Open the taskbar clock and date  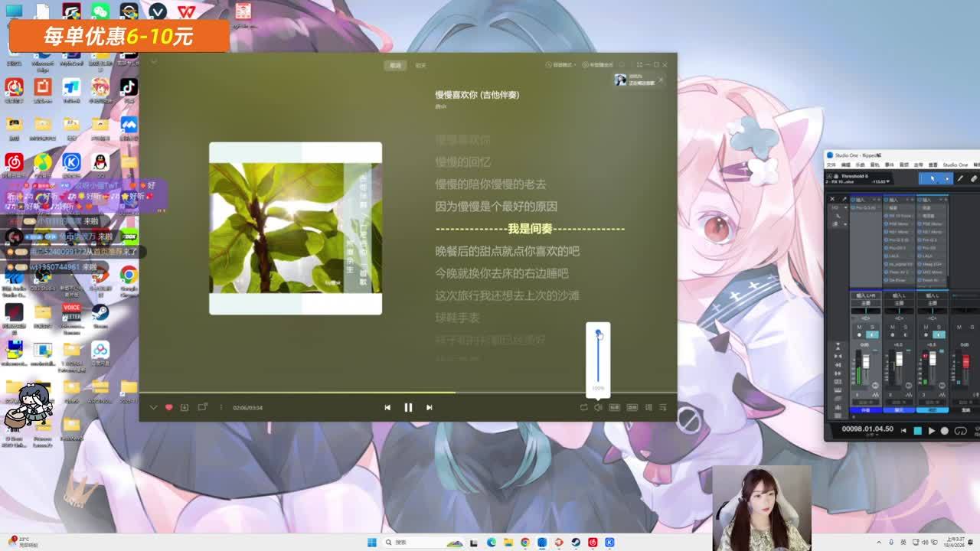point(955,542)
